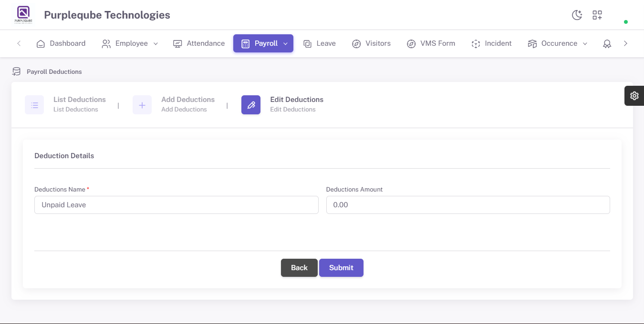Open the settings gear side panel
Screen dimensions: 644x324
click(x=634, y=96)
